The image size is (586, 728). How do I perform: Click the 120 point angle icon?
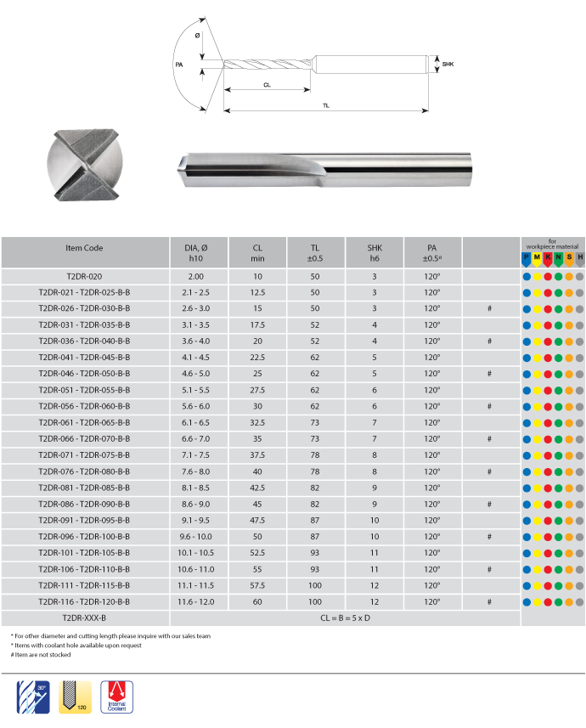tap(75, 697)
